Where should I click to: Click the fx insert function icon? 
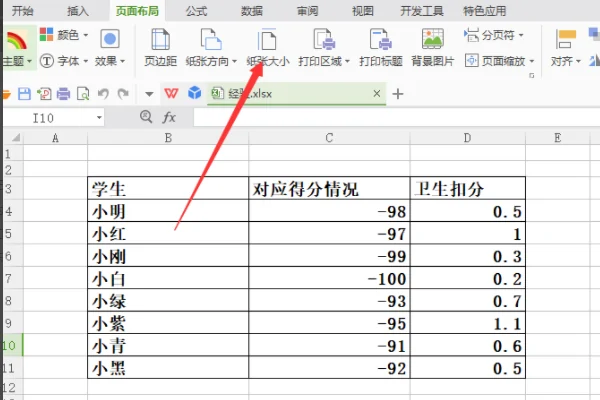[169, 117]
